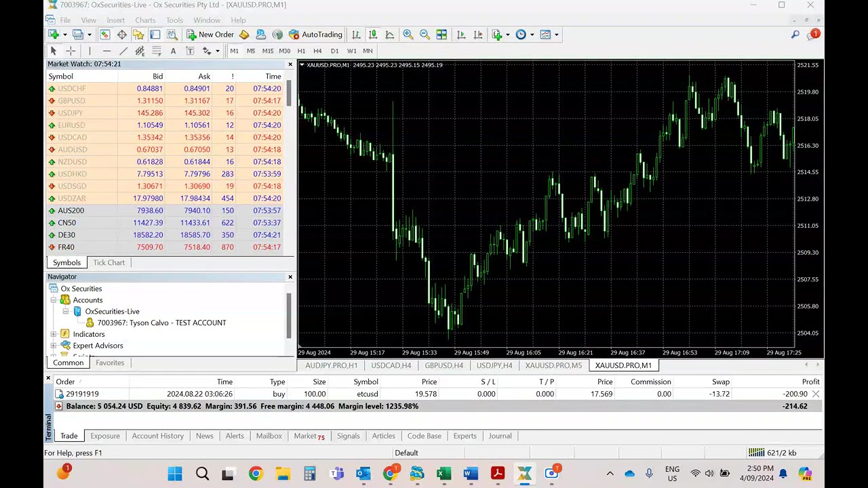The image size is (868, 488).
Task: Open Word from the taskbar
Action: click(x=471, y=473)
